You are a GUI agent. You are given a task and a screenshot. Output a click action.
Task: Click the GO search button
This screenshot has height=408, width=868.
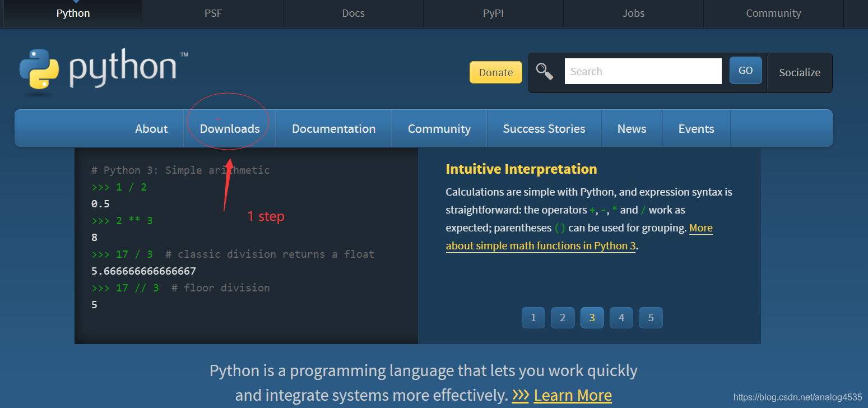pos(746,71)
